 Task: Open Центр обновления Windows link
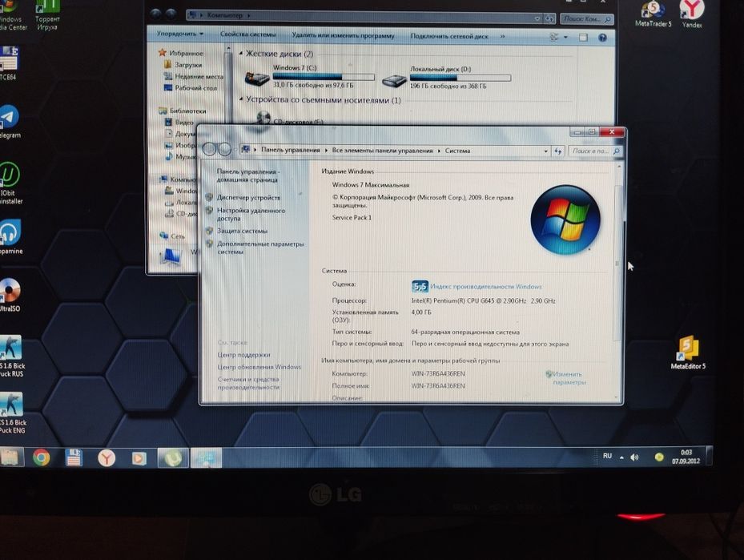pos(259,367)
